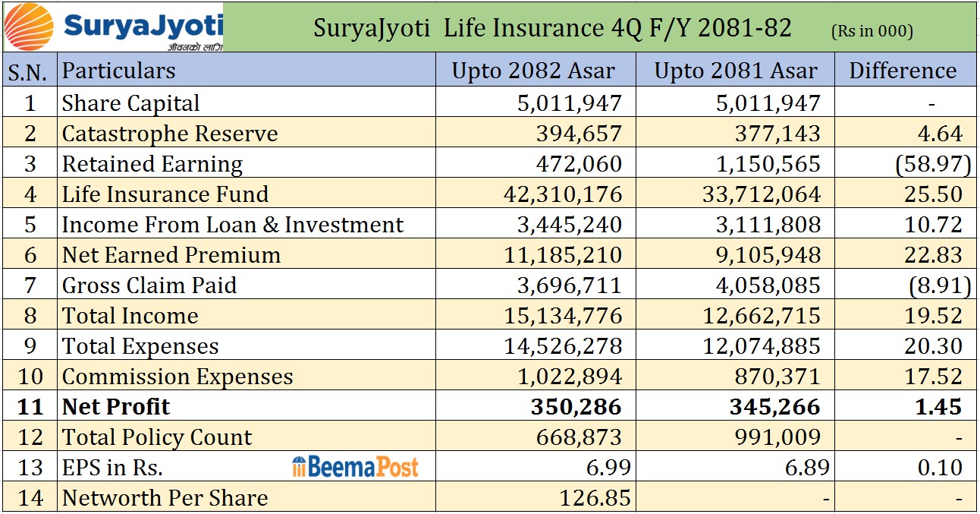Click the BeemaPost logo watermark
Screen dimensions: 980x514
355,467
